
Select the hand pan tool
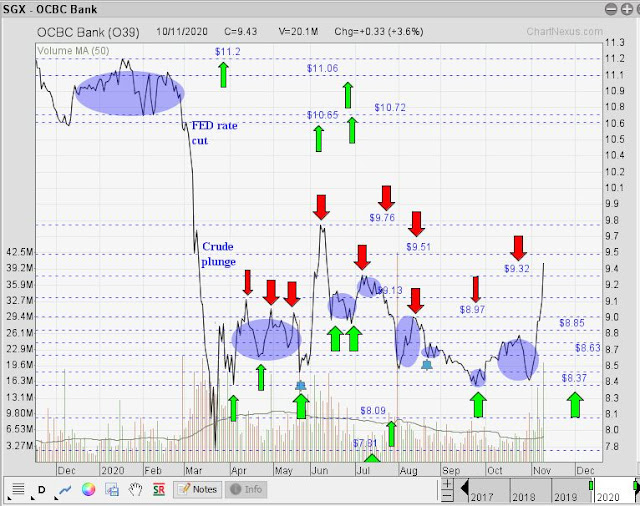click(x=136, y=489)
